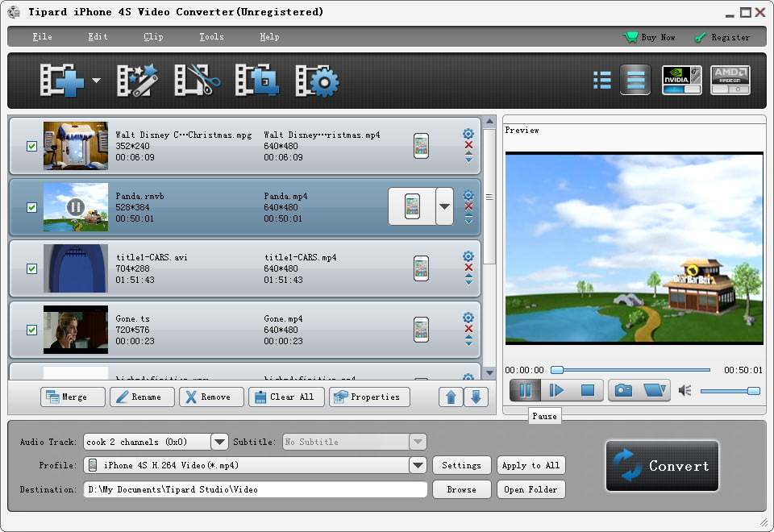This screenshot has width=774, height=532.
Task: Click the iPhone profile icon for Gone.mp4
Action: point(421,330)
